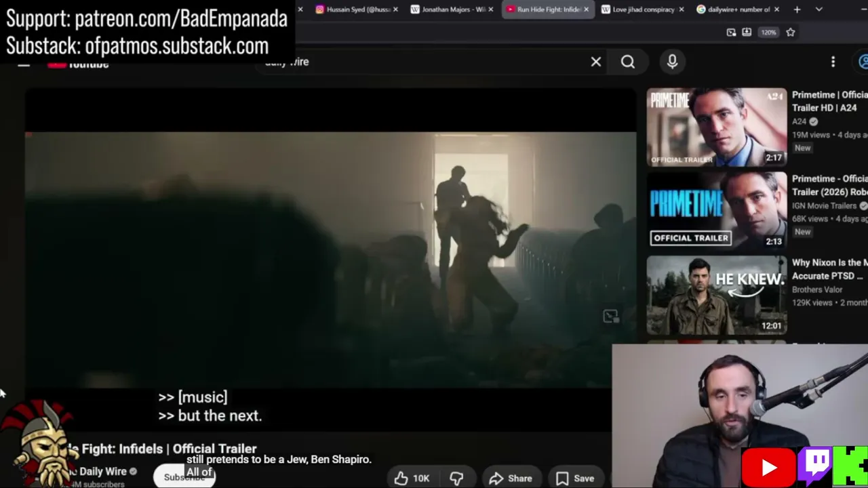Click the 120% zoom level indicator

click(768, 32)
